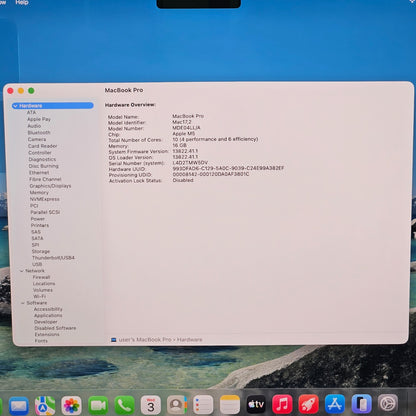Click the "Apple M5" chip value
The height and width of the screenshot is (416, 416).
[184, 133]
